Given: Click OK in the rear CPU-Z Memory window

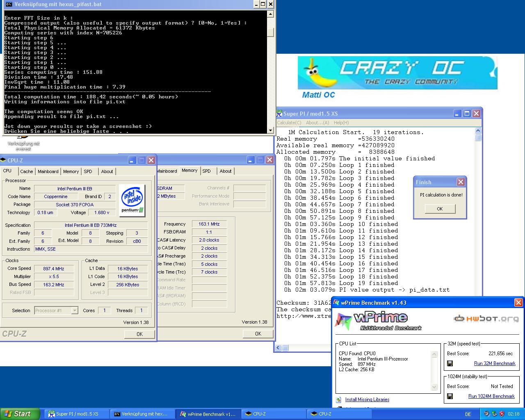Looking at the screenshot, I should point(258,333).
